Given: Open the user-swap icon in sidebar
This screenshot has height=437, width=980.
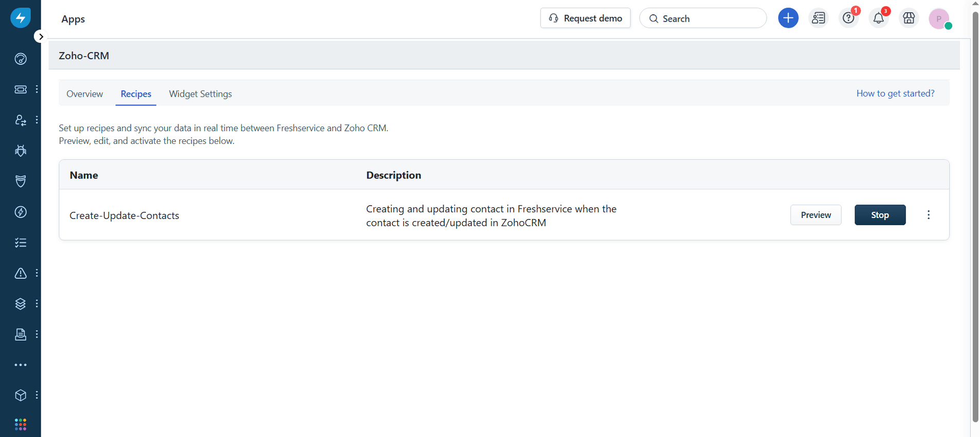Looking at the screenshot, I should (21, 120).
